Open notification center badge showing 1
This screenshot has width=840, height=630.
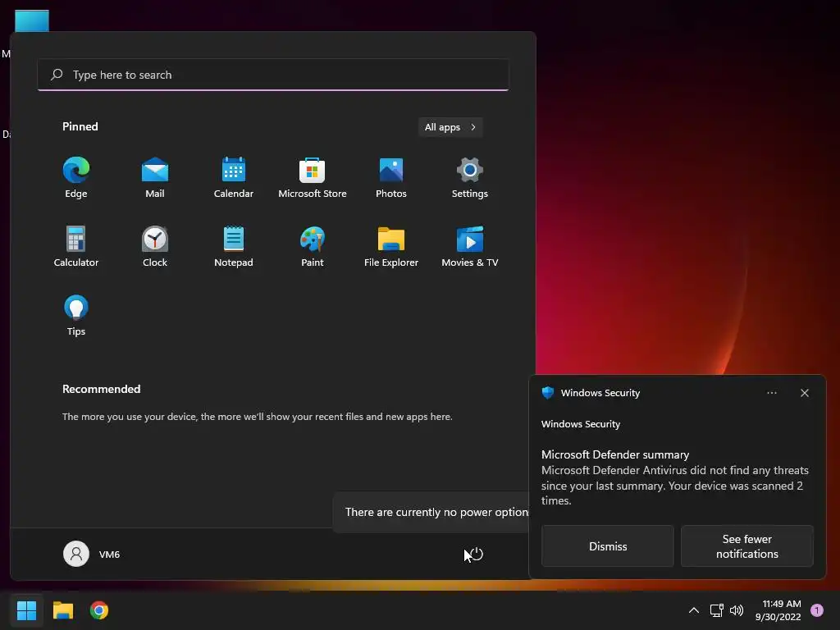(816, 610)
